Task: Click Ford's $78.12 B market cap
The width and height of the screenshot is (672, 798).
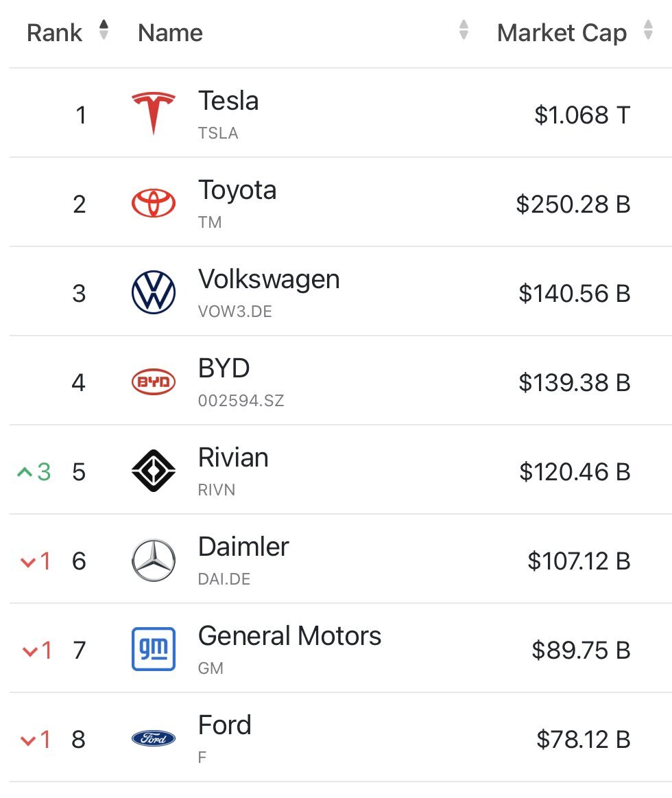Action: [583, 740]
